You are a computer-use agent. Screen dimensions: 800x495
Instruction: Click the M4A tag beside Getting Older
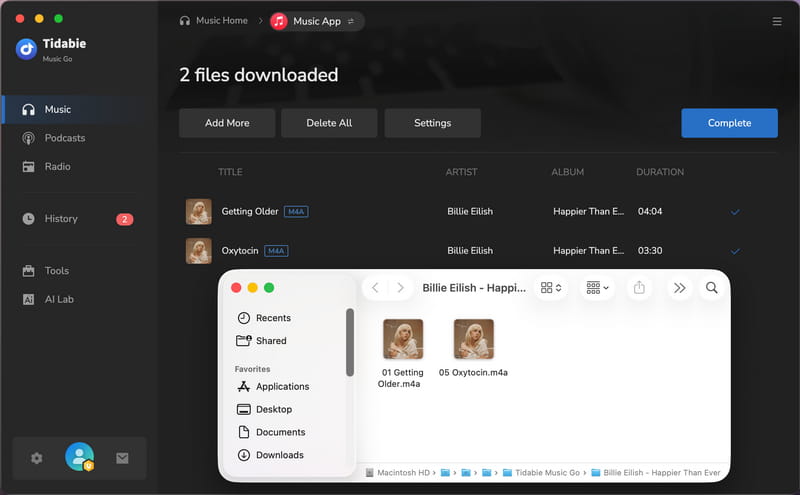point(296,212)
